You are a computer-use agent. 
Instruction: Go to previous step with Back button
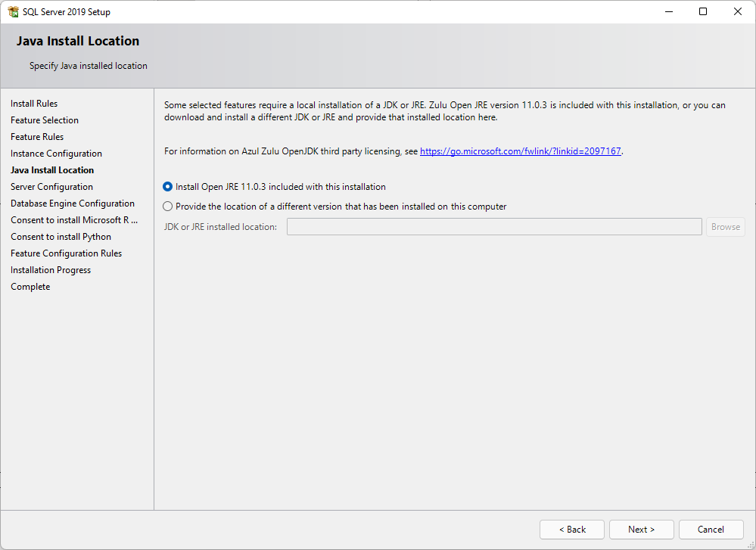point(572,530)
